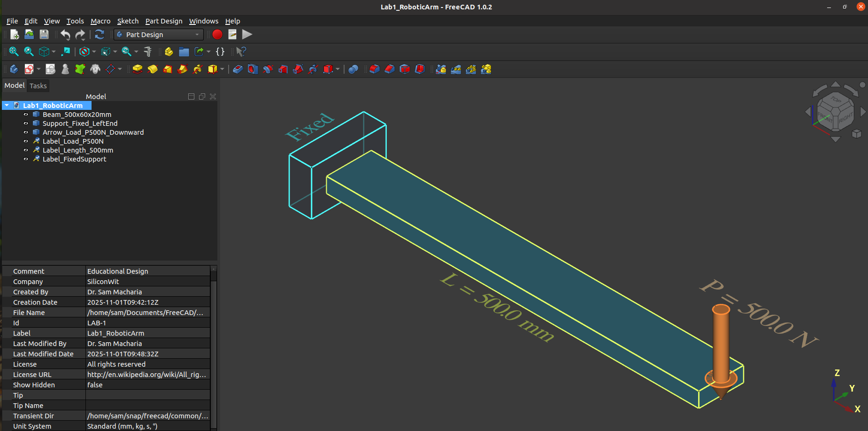Toggle visibility of Arrow_Load_P500N_Downward
Viewport: 868px width, 431px height.
26,132
